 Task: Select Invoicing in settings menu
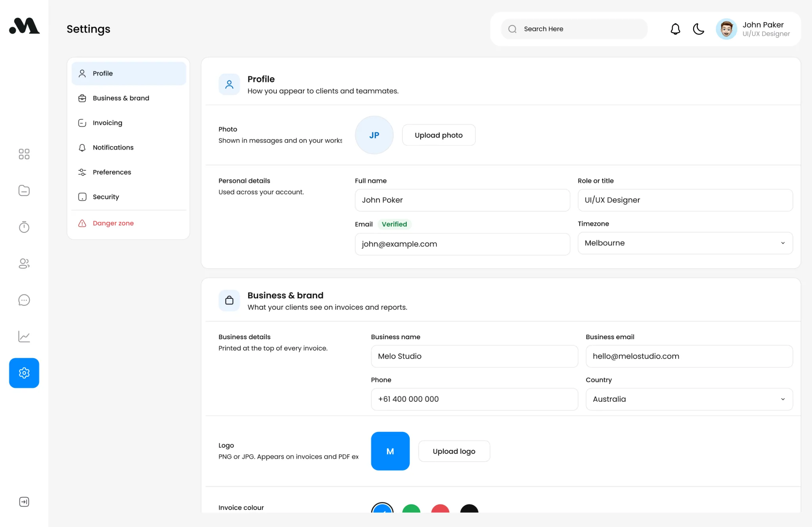129,123
